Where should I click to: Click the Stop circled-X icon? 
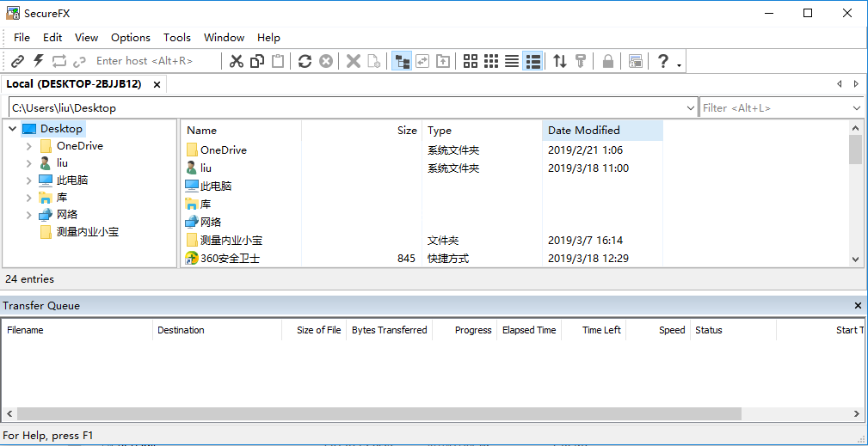[326, 61]
